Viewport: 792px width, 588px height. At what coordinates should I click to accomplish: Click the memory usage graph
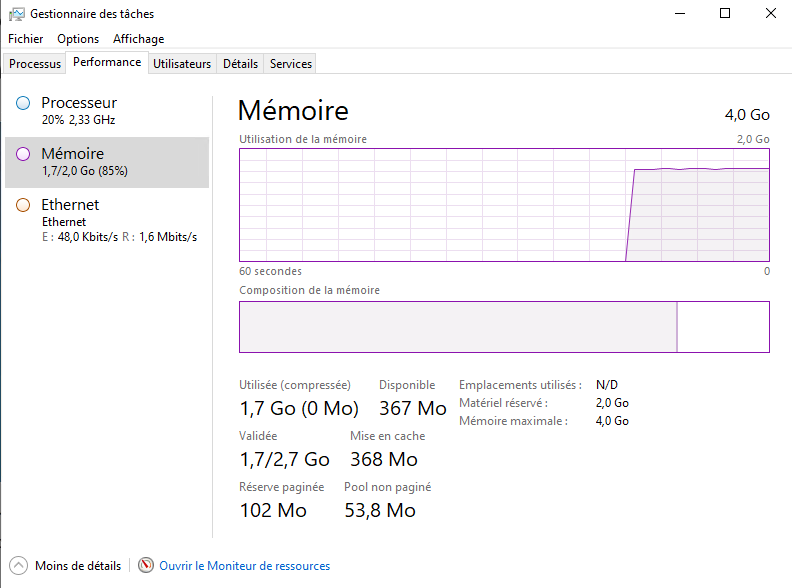pyautogui.click(x=504, y=205)
